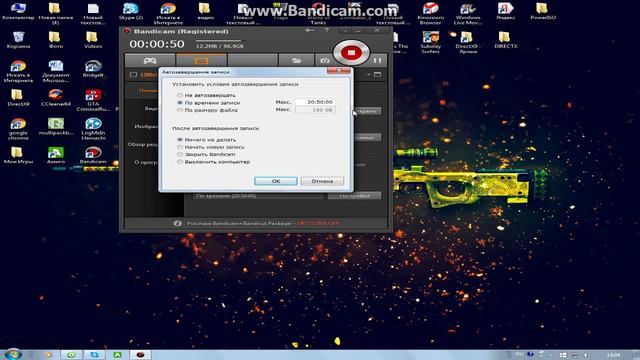Pause the Bandicam recording
The image size is (640, 360).
click(377, 60)
